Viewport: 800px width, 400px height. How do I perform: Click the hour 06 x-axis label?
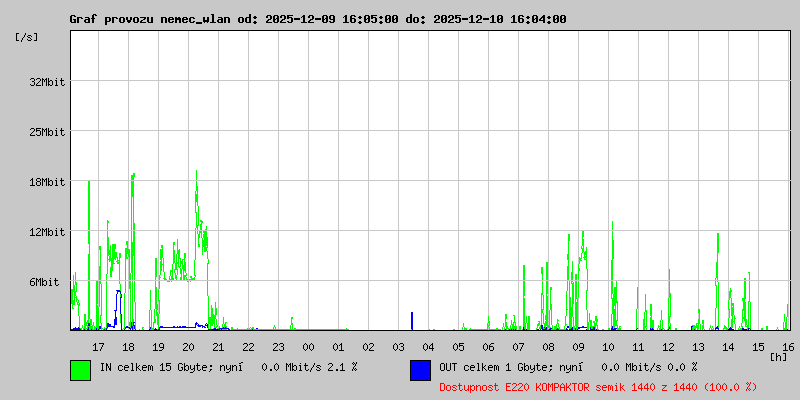(488, 347)
